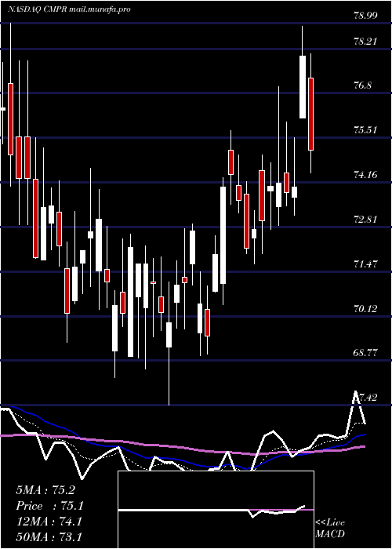The width and height of the screenshot is (392, 549).
Task: Click the 5MA : 75.2 readout
Action: [45, 490]
